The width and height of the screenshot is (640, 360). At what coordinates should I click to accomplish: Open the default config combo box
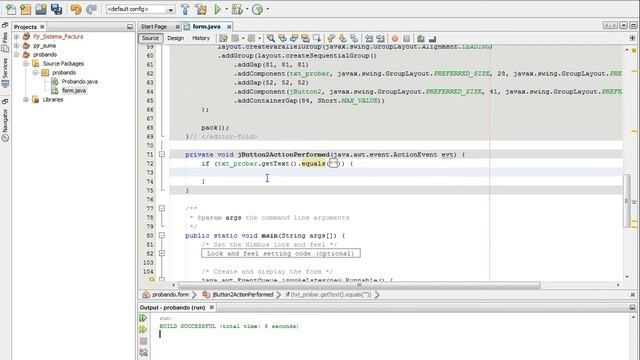pyautogui.click(x=140, y=9)
